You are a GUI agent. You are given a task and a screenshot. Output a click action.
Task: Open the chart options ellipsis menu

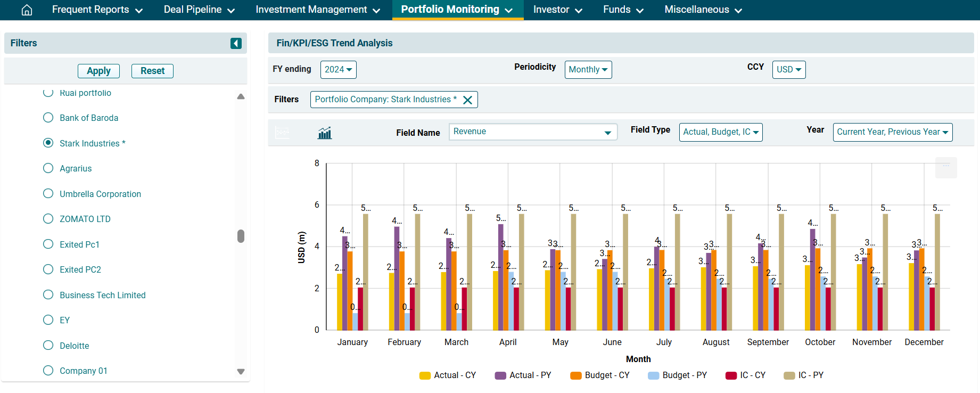[946, 167]
